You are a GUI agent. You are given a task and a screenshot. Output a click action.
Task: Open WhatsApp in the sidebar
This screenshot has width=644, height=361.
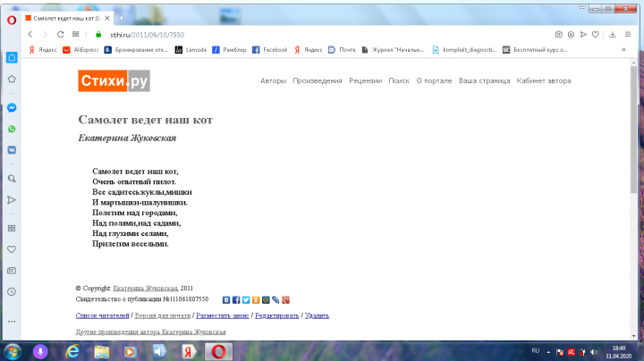pos(12,129)
